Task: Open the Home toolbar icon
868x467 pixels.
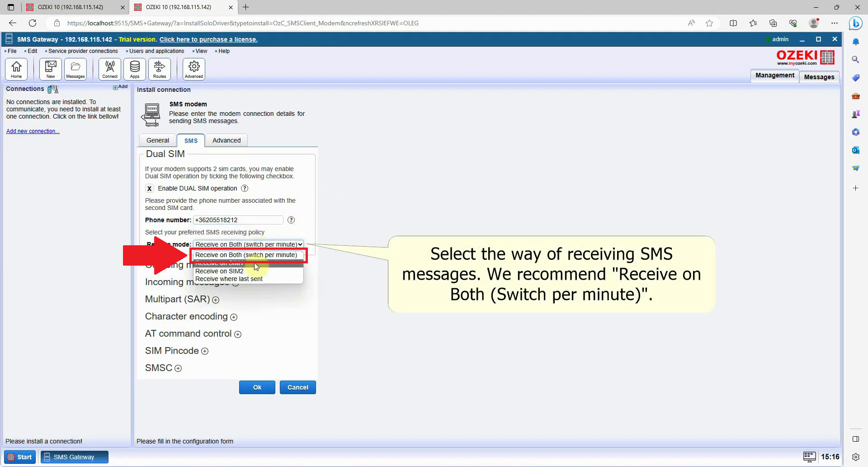Action: pyautogui.click(x=16, y=69)
